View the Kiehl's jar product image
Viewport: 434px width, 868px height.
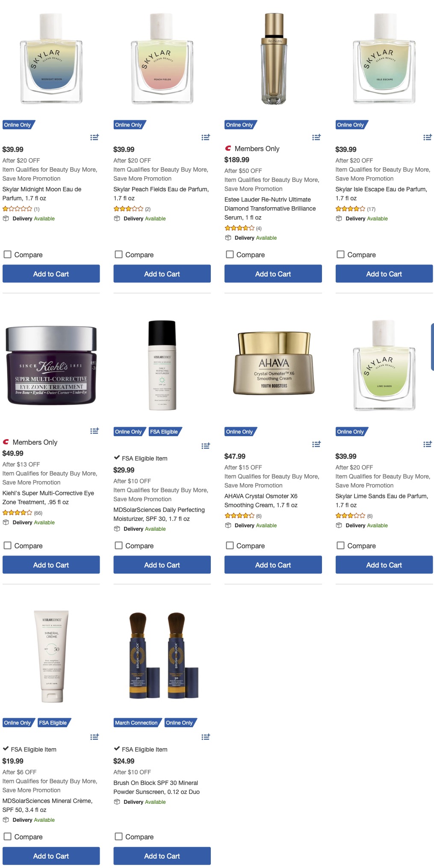51,366
